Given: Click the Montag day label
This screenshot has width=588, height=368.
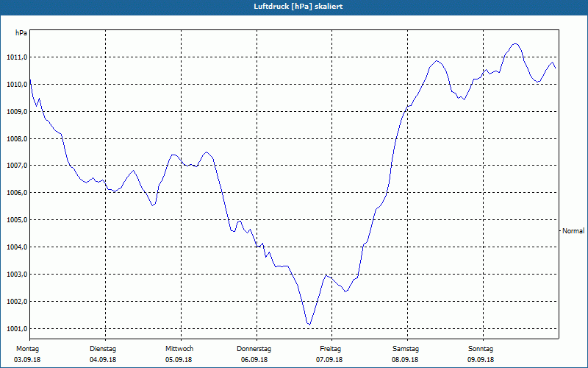Looking at the screenshot, I should 27,349.
